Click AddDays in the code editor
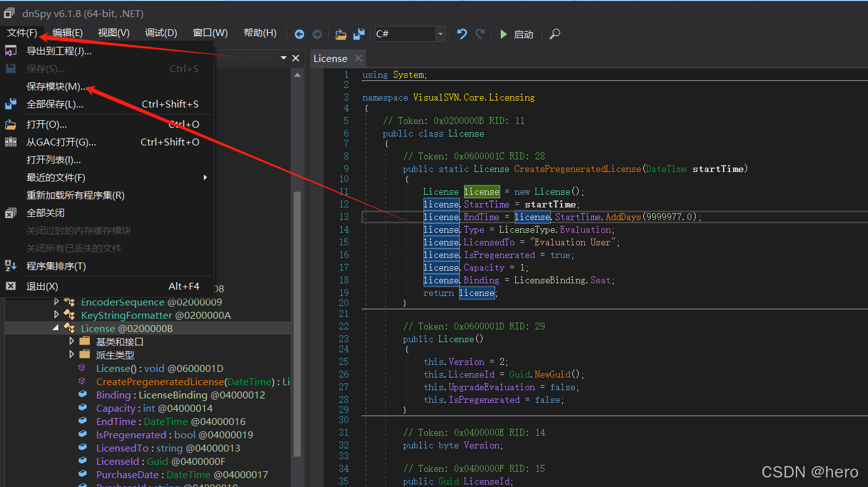Viewport: 868px width, 487px height. tap(623, 217)
